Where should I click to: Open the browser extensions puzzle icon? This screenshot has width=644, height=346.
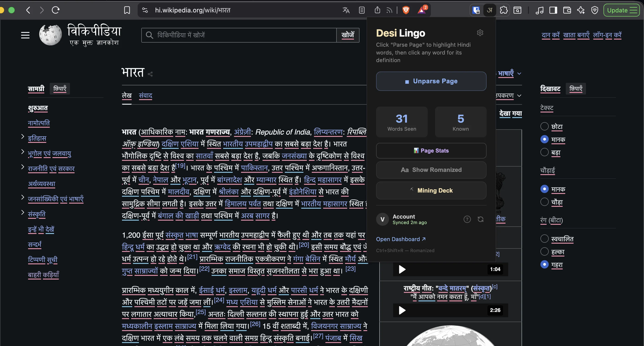pos(504,10)
